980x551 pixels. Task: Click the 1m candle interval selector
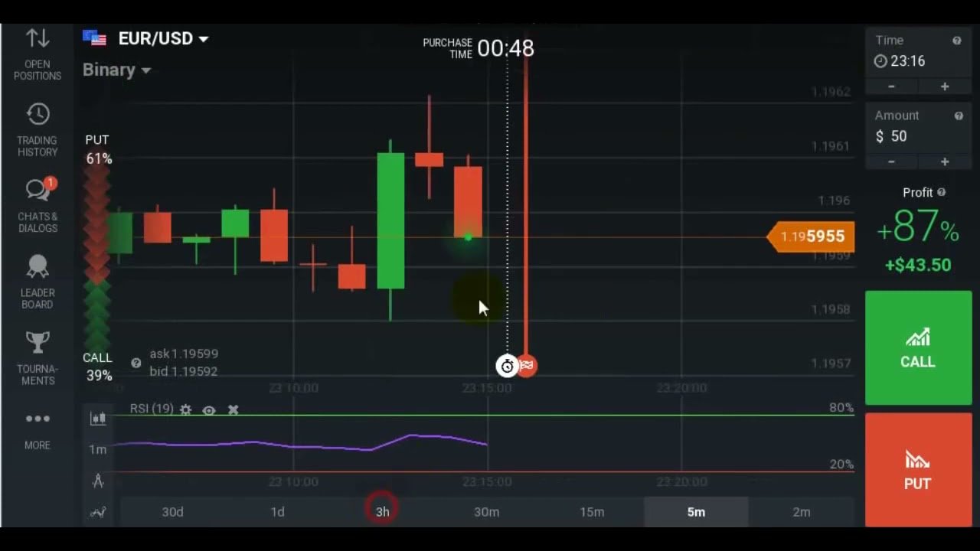(98, 449)
